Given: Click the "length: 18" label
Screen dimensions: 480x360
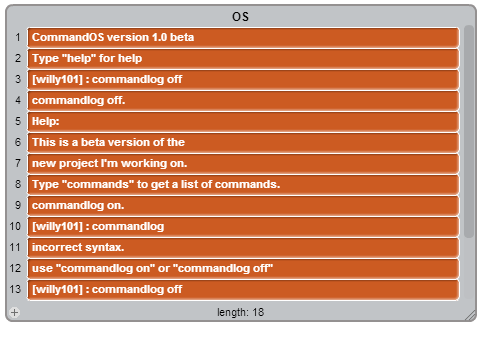Looking at the screenshot, I should tap(240, 312).
